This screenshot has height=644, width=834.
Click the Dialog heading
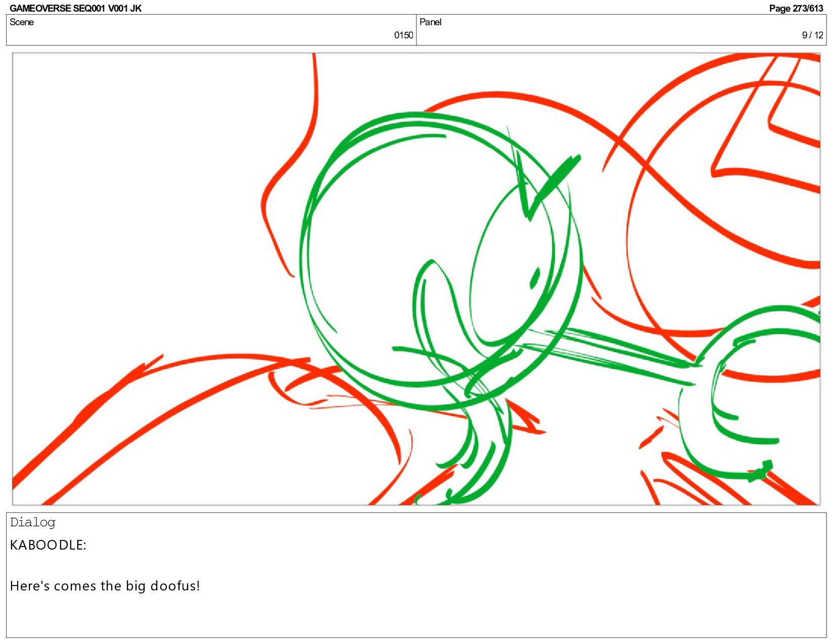(x=33, y=522)
